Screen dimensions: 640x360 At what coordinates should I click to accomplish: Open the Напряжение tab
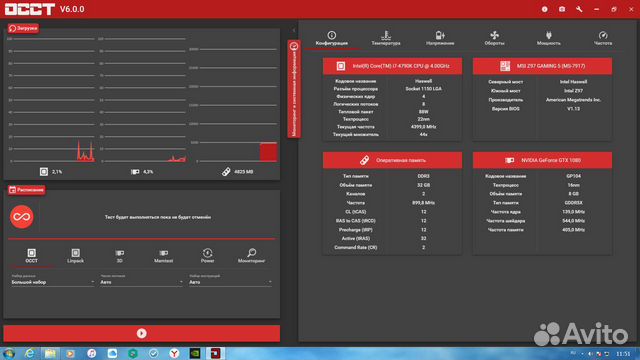440,38
